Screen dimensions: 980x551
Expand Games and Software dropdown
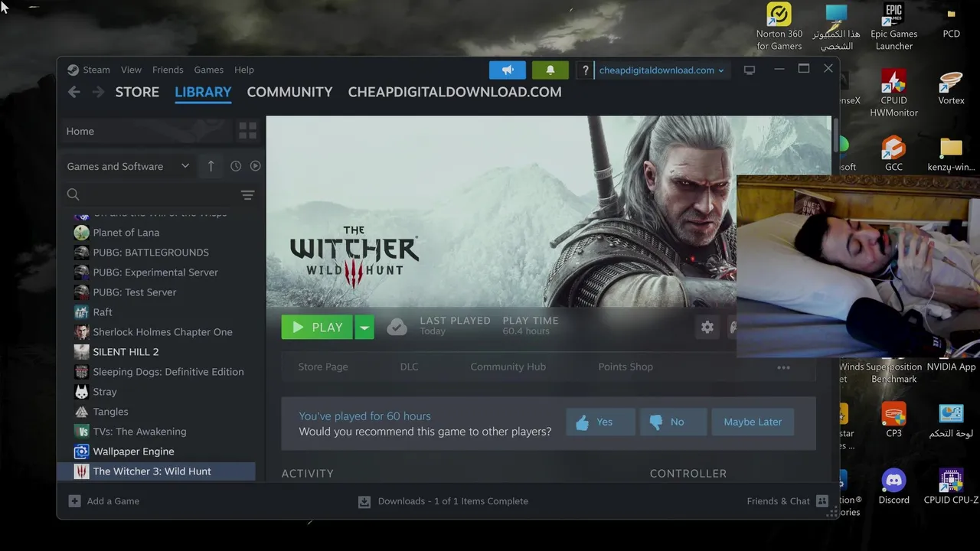click(x=128, y=166)
